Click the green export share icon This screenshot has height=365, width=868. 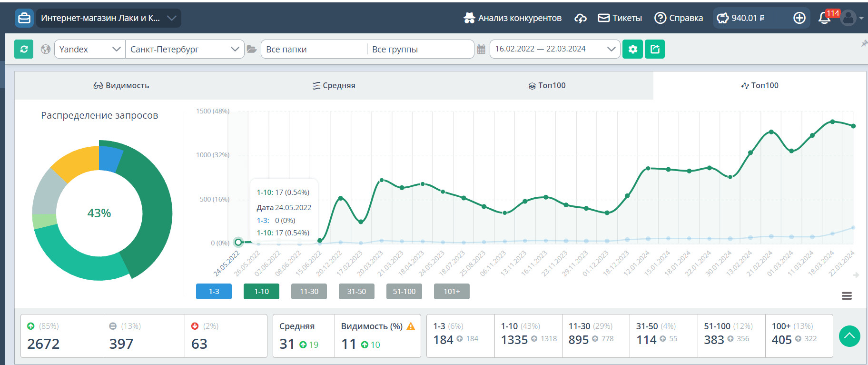[655, 49]
